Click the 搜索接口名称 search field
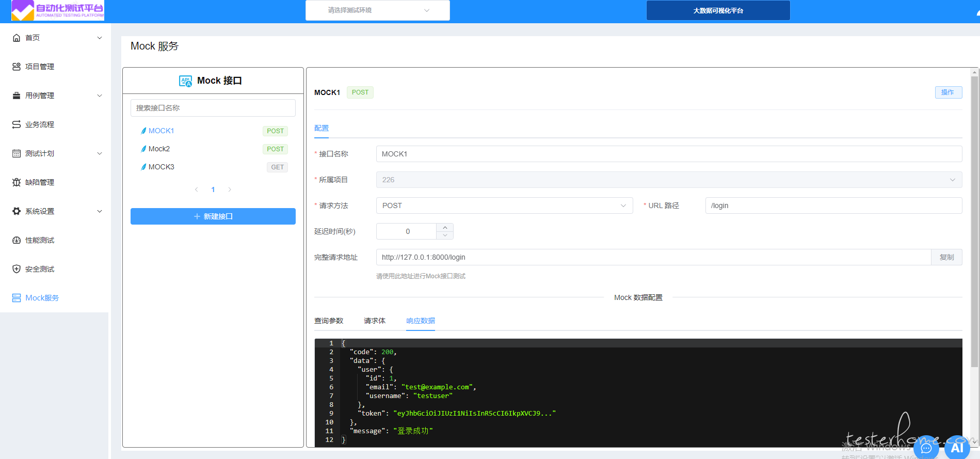Screen dimensions: 980x459 (x=213, y=108)
